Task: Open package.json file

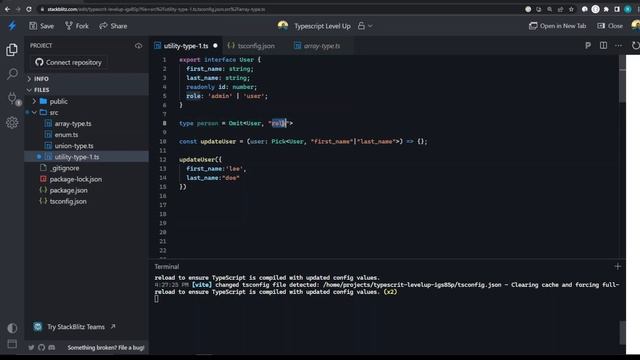Action: click(x=86, y=190)
